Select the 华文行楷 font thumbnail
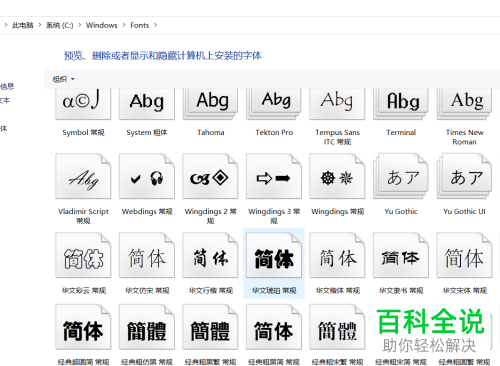 tap(210, 255)
